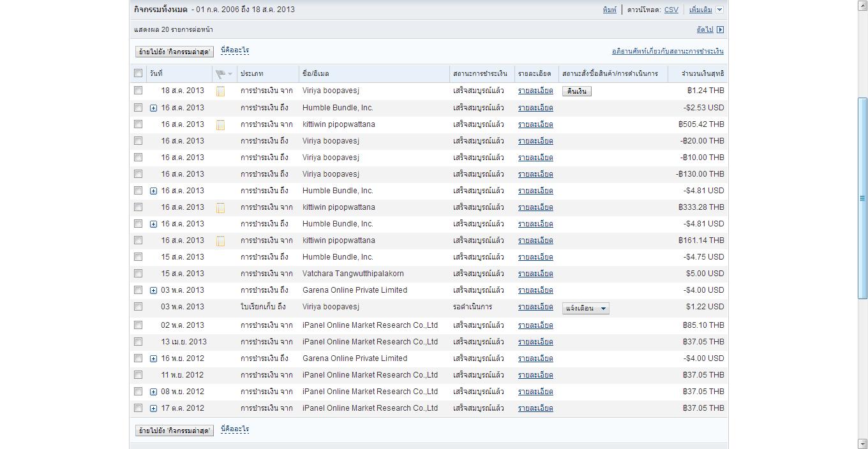Expand iPanel transaction dated 08 พ.ย. 2012

[x=153, y=392]
